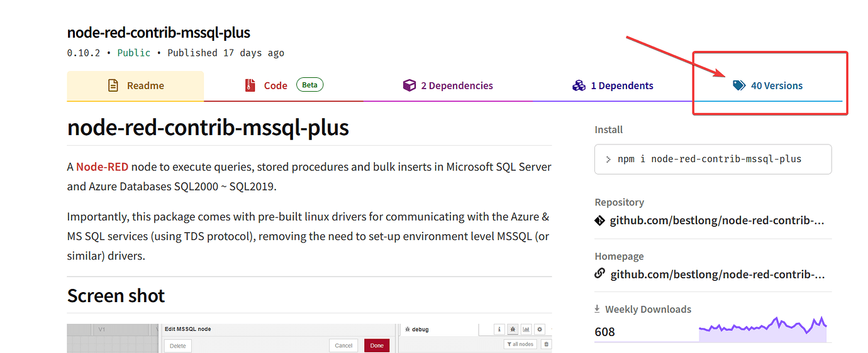Screen dimensions: 868x353
Task: Click the Beta badge next to Code
Action: pyautogui.click(x=309, y=85)
